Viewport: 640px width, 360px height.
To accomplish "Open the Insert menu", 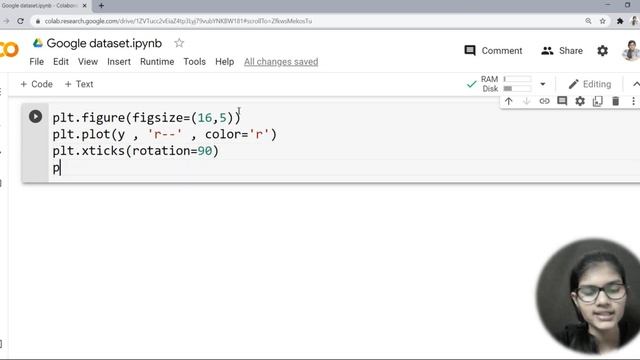I will point(119,62).
